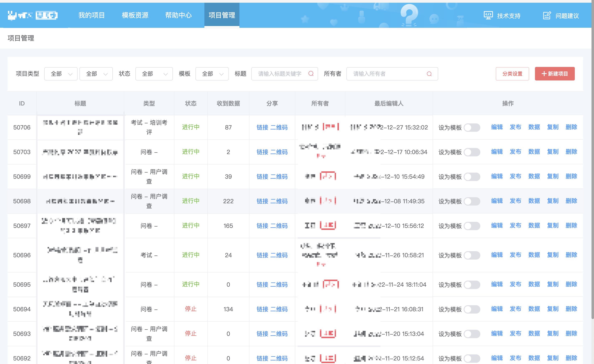Click the search icon in the owner field

(429, 74)
